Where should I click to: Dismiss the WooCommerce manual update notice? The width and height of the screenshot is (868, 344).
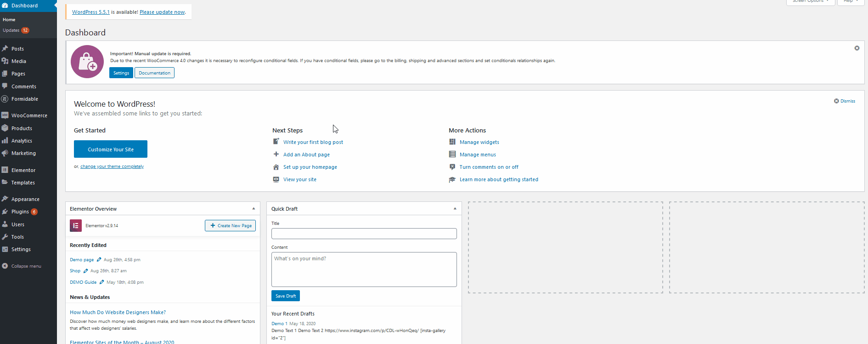pos(857,48)
